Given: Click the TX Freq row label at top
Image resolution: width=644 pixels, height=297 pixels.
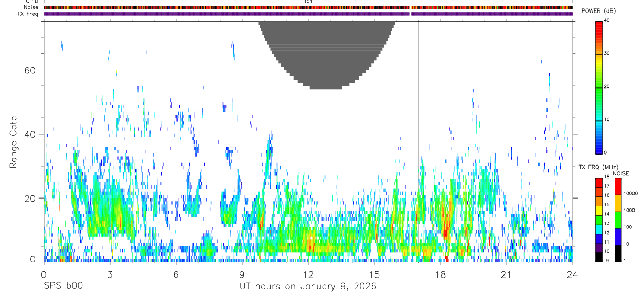Looking at the screenshot, I should (28, 14).
